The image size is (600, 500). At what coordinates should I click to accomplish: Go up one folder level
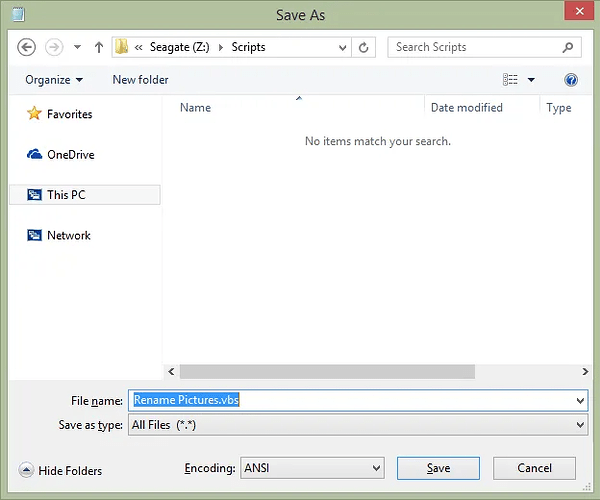[99, 47]
